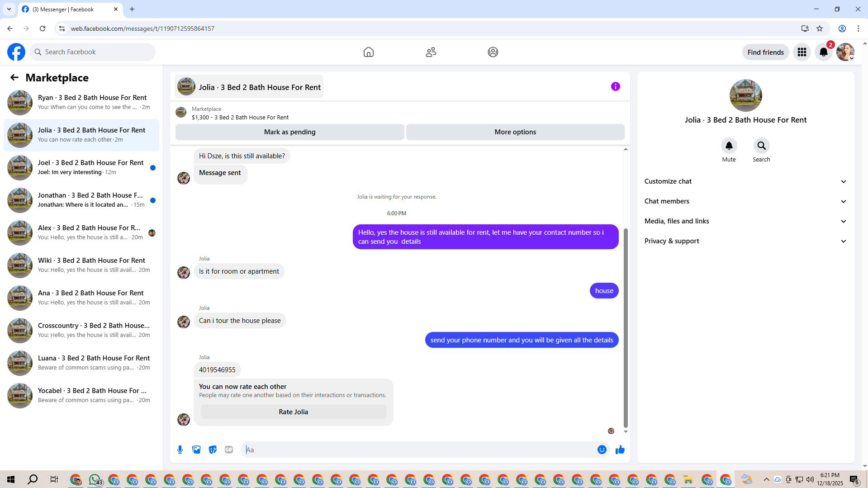This screenshot has width=868, height=488.
Task: Open Chrome's three-dot menu
Action: pyautogui.click(x=858, y=28)
